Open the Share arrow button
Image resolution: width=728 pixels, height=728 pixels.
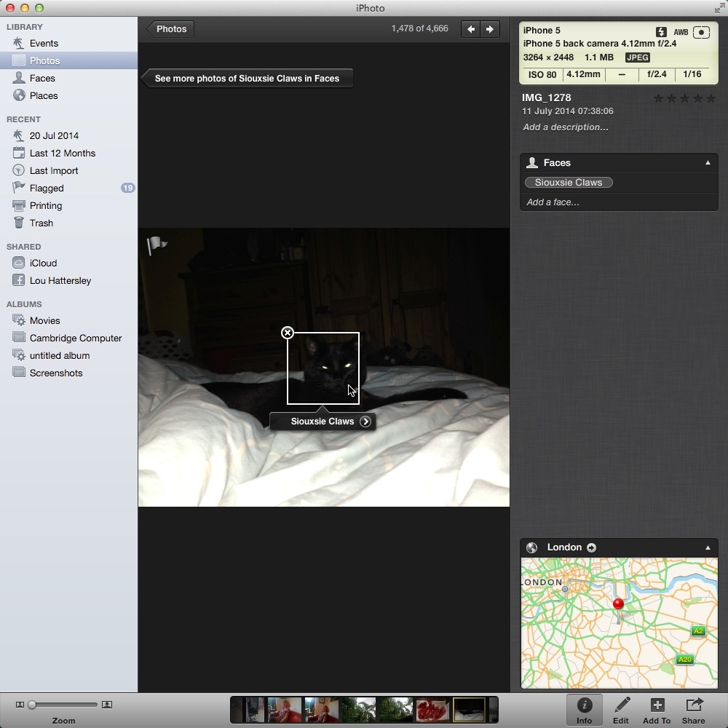click(693, 711)
